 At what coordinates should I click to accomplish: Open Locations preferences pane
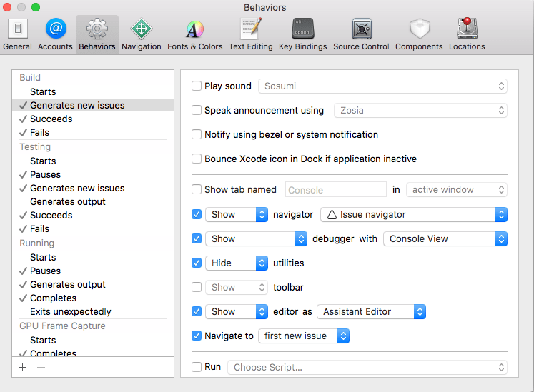(467, 34)
